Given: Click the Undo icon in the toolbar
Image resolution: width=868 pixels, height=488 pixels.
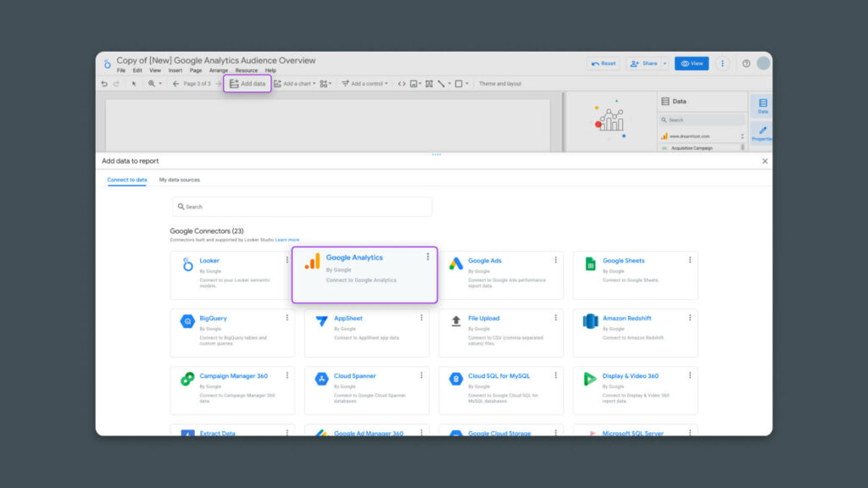Looking at the screenshot, I should point(103,83).
